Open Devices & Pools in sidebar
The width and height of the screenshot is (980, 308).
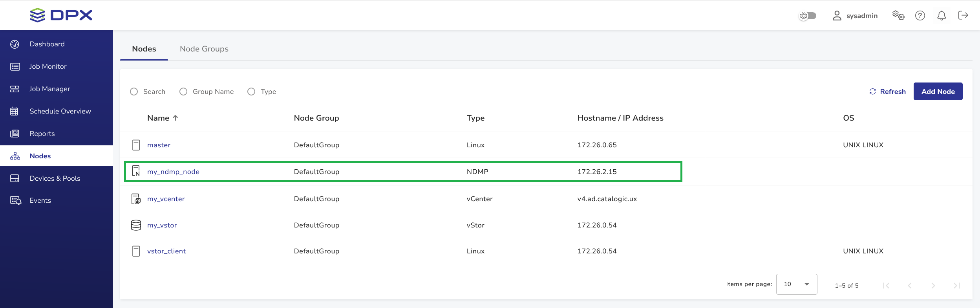[x=55, y=178]
